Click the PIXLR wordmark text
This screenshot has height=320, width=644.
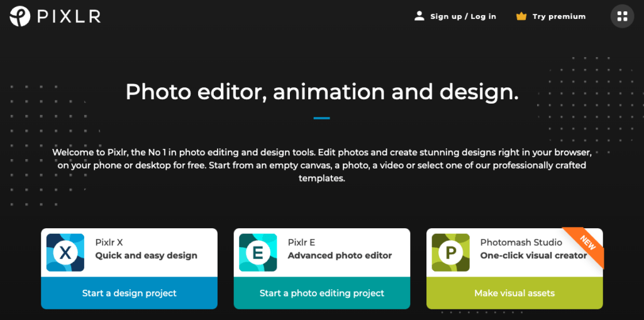click(x=69, y=16)
